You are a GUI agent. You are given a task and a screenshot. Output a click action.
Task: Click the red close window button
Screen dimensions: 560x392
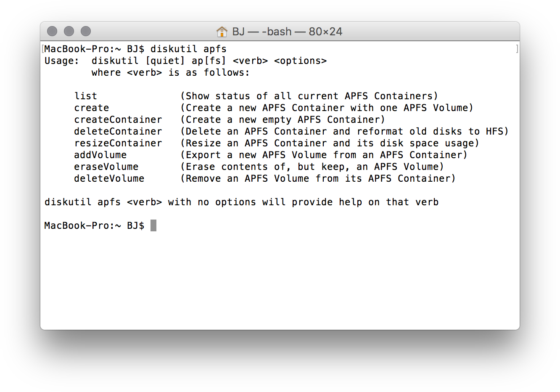[52, 31]
